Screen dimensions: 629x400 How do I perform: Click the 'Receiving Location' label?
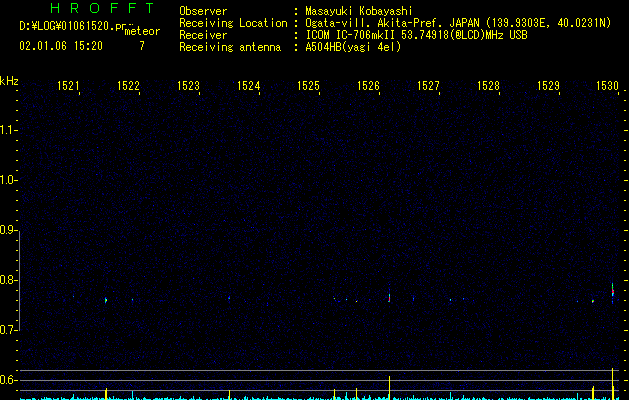(x=233, y=23)
